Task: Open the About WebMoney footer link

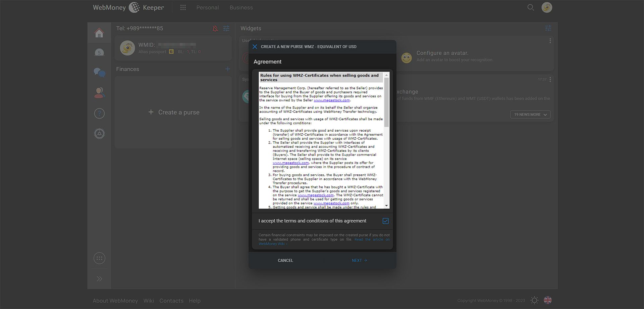Action: coord(115,301)
